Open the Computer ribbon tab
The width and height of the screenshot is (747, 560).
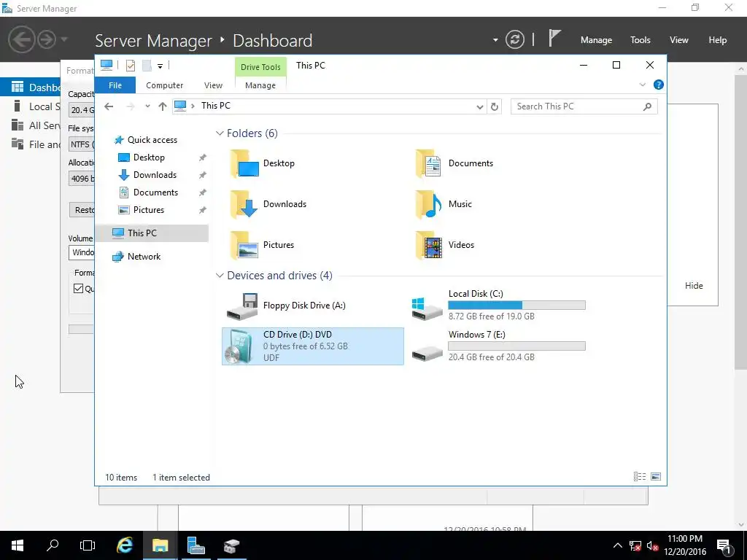164,85
